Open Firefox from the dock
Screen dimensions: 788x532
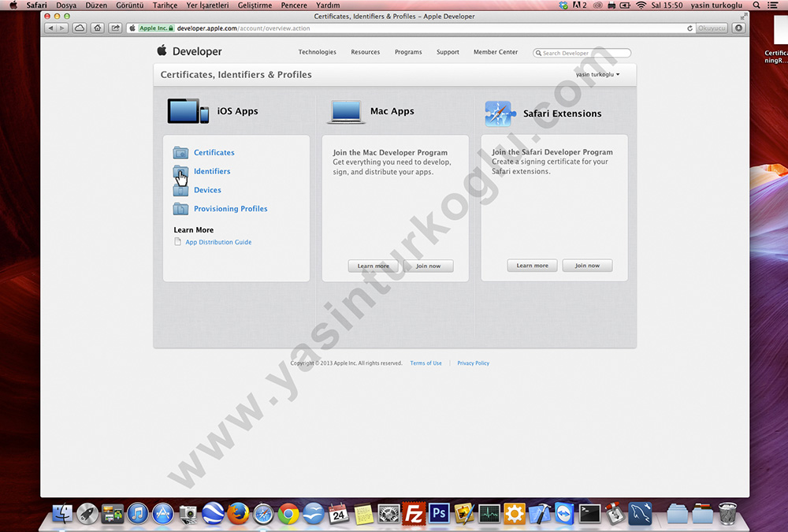point(238,513)
